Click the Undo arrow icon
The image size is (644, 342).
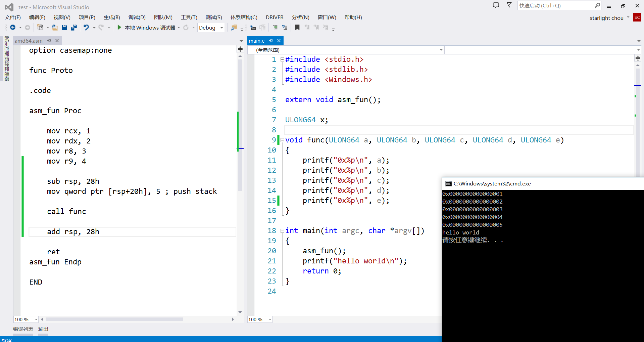click(x=86, y=28)
